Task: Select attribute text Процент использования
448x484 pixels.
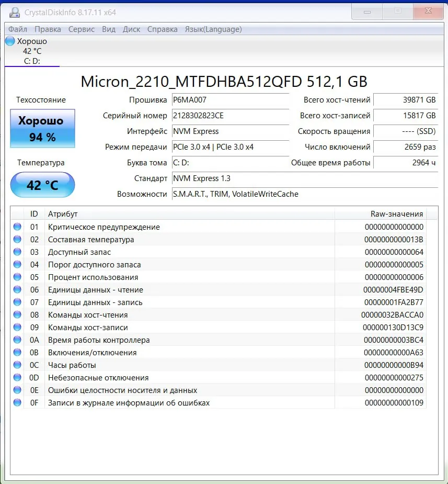Action: 93,277
